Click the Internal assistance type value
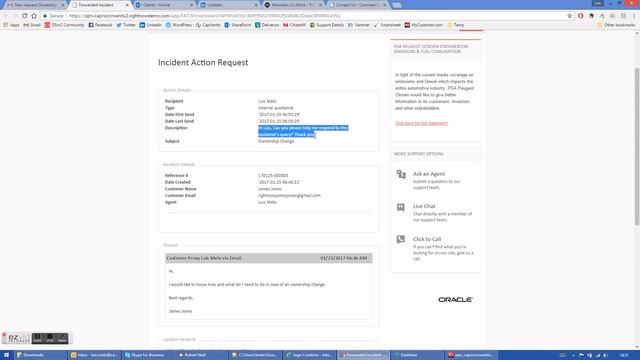The width and height of the screenshot is (640, 360). (276, 108)
